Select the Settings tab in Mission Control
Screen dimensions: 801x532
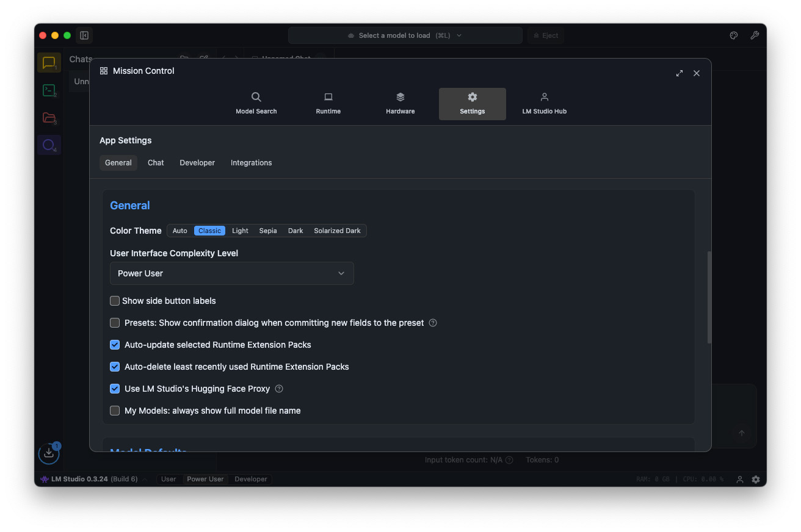473,104
